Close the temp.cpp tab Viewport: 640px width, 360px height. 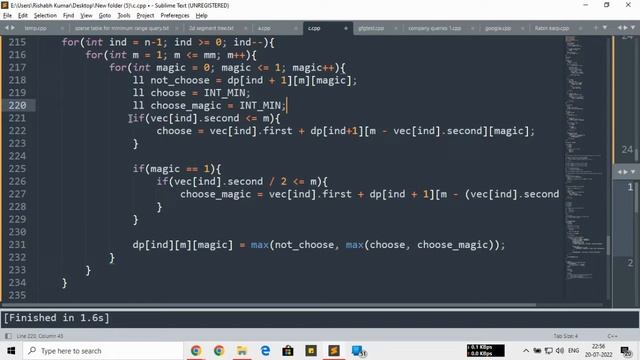click(62, 28)
